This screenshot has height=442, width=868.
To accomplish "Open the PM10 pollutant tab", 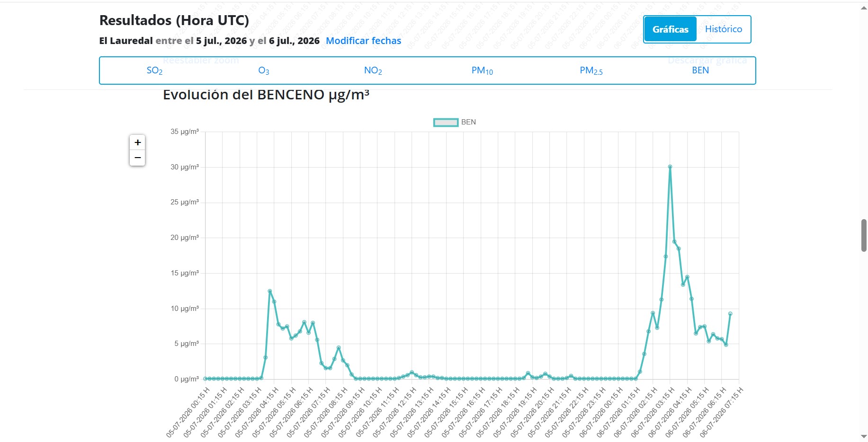I will click(x=482, y=71).
